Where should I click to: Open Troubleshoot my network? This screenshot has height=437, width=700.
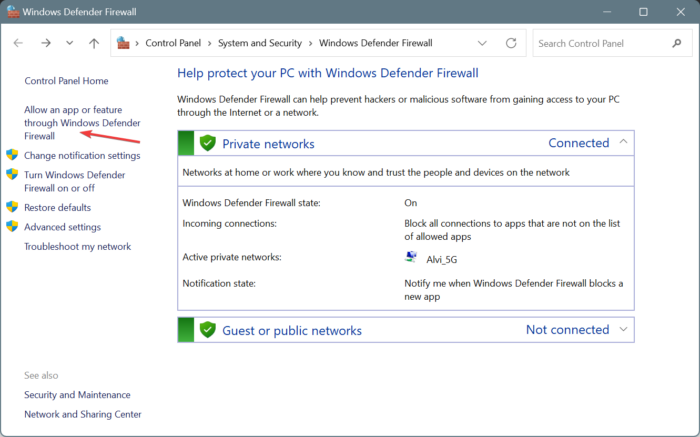click(x=78, y=246)
